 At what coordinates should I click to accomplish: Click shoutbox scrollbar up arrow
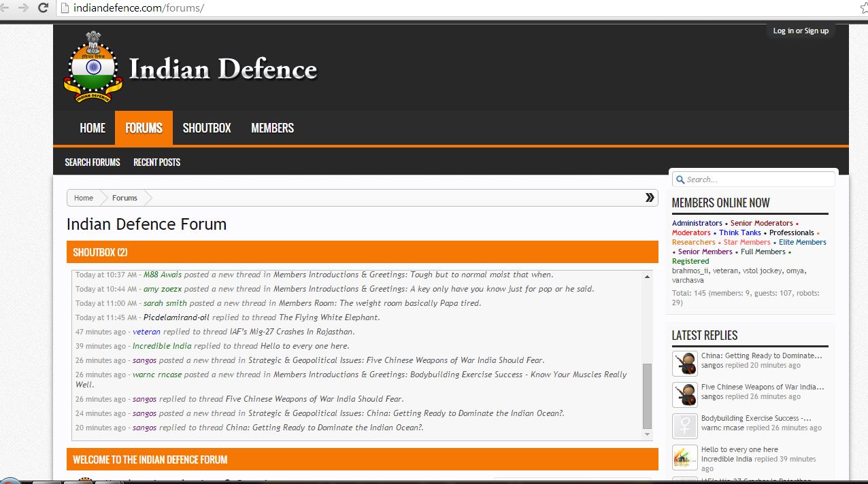647,276
